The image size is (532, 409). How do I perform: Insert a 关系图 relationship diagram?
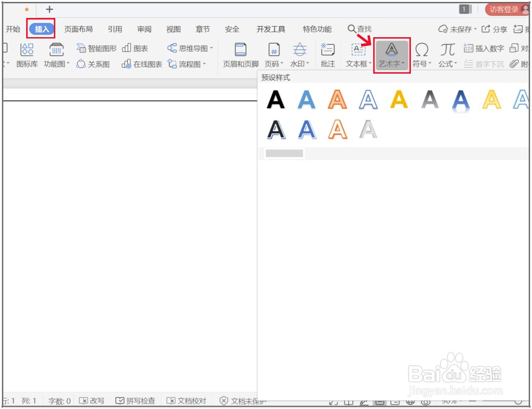[x=93, y=64]
